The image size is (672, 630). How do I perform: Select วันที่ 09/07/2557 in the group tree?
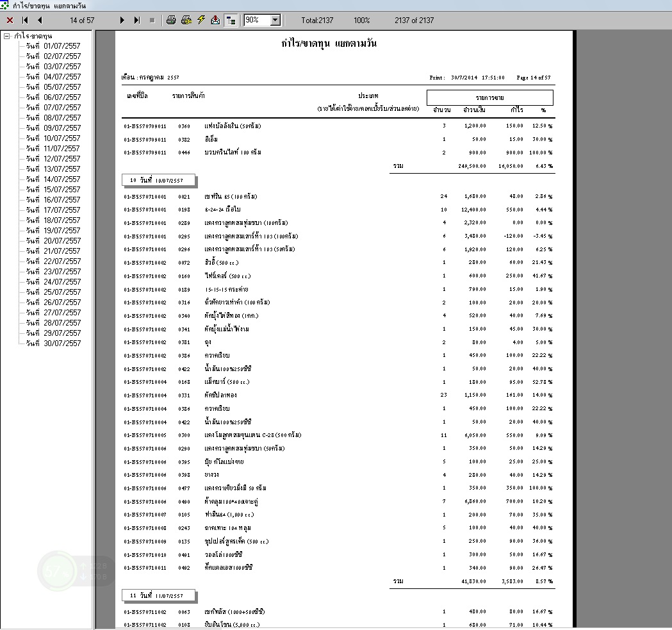(x=53, y=128)
